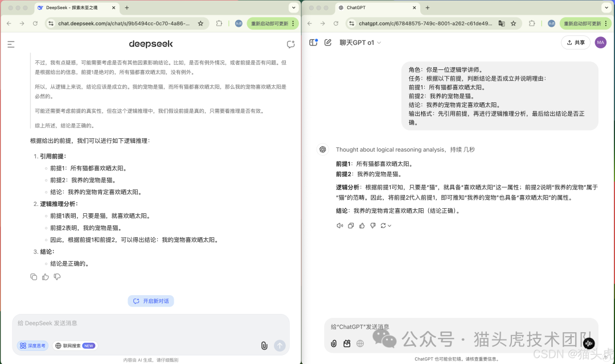Open a new tab in DeepSeek window

point(126,7)
